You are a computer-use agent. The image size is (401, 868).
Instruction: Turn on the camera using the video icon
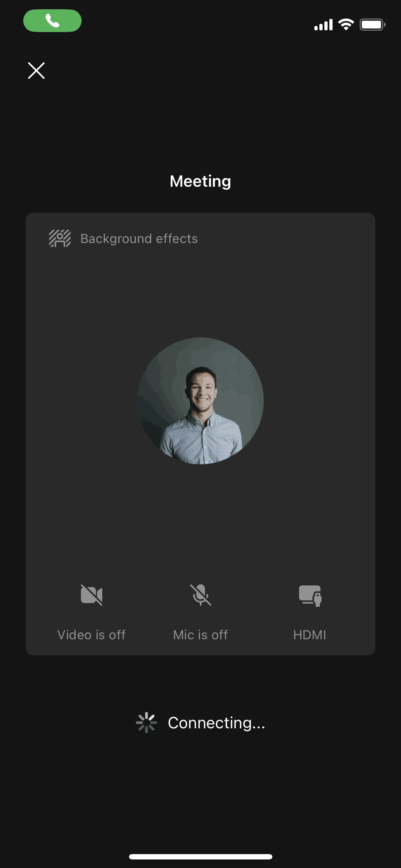(x=92, y=595)
